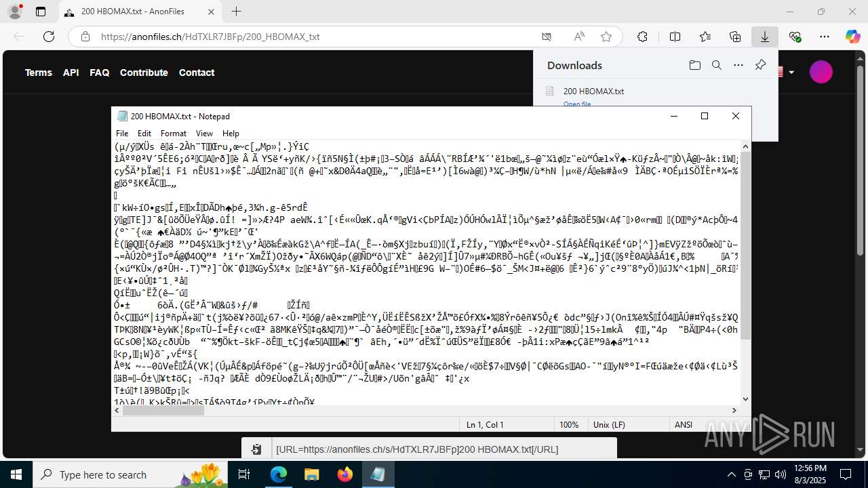Close the 200 HBOMAX.txt browser tab
Image resolution: width=868 pixels, height=488 pixels.
pos(211,12)
